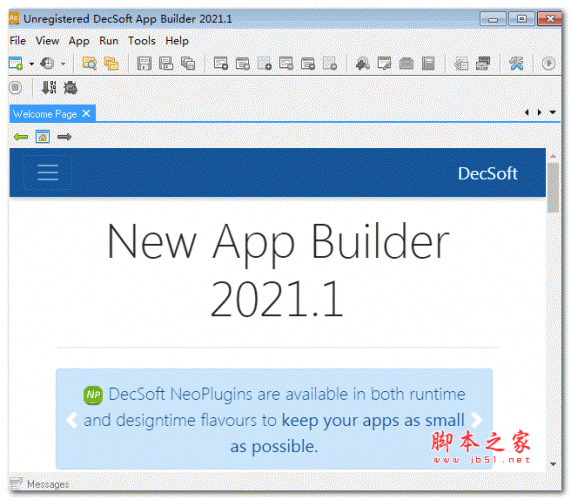Click the tab strip scroll-right arrow
The image size is (571, 500).
[x=539, y=112]
